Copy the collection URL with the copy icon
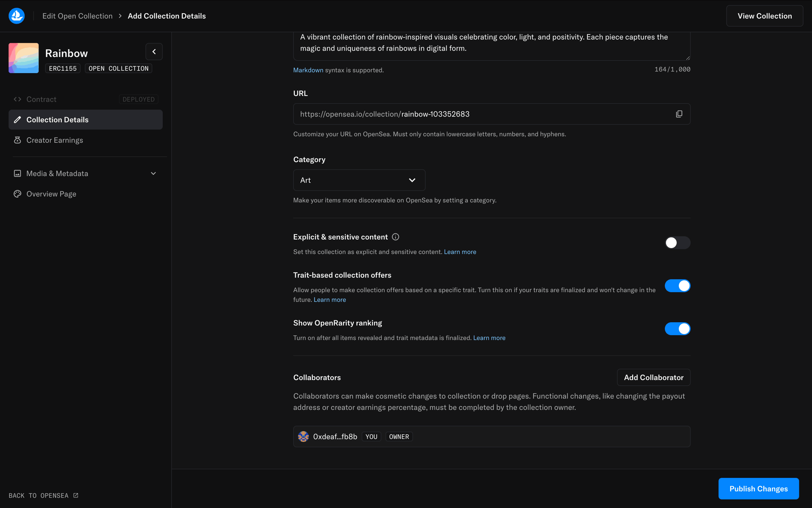 (679, 114)
